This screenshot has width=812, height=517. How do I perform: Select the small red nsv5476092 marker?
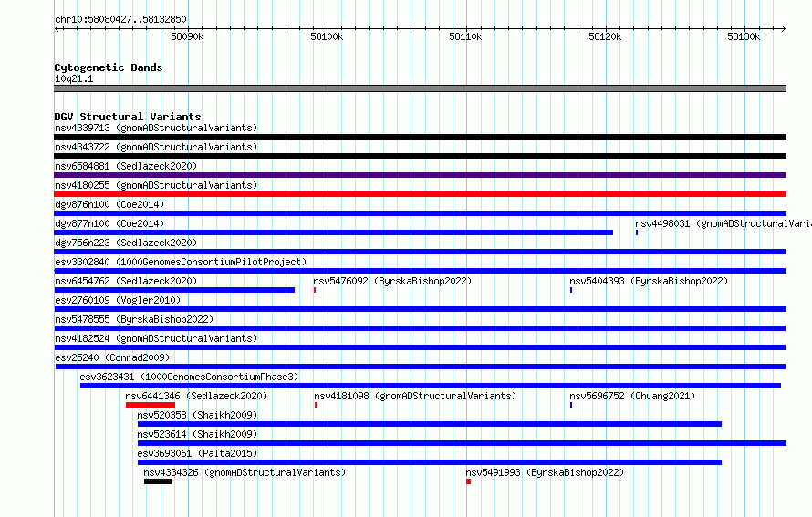pyautogui.click(x=315, y=290)
